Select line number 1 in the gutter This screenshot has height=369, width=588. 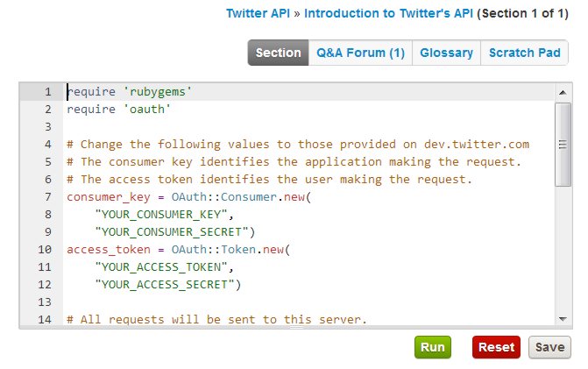pyautogui.click(x=47, y=92)
